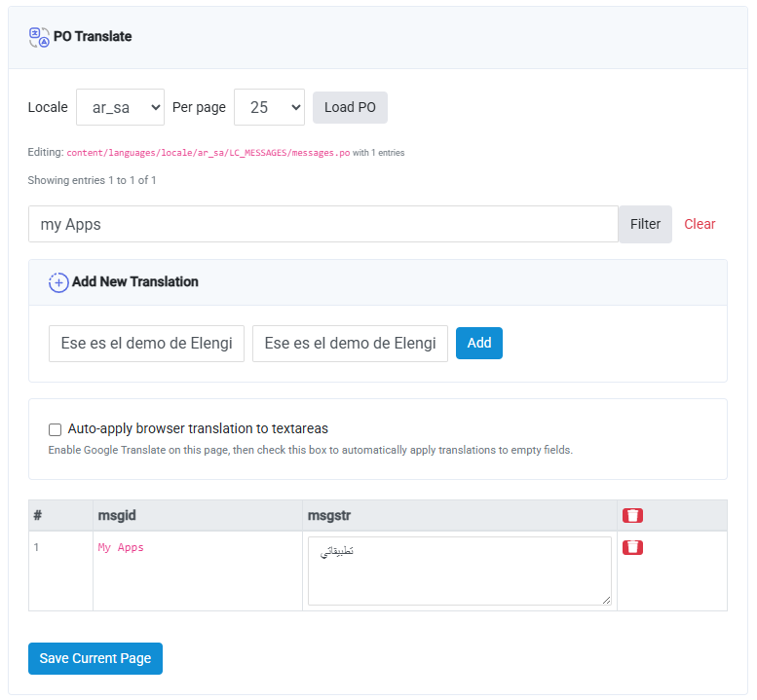
Task: Focus the filter field containing my Apps
Action: pos(323,224)
